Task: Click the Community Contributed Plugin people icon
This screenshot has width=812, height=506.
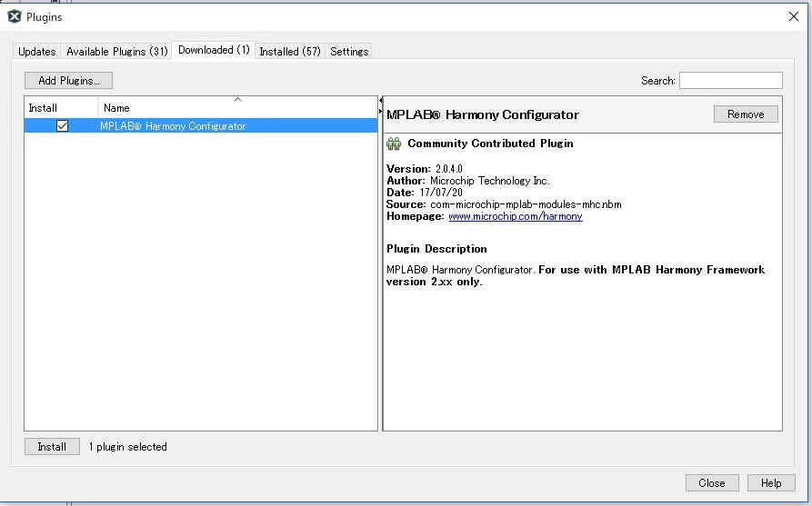Action: (394, 144)
